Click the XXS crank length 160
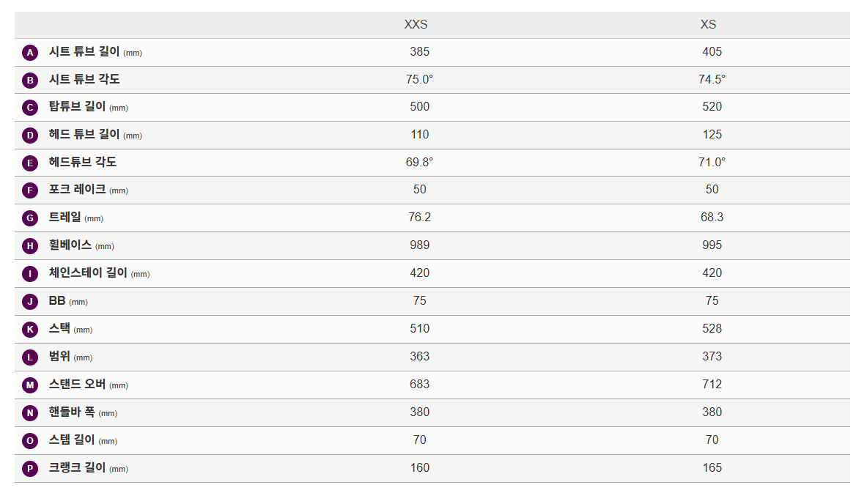The height and width of the screenshot is (504, 867). click(419, 468)
